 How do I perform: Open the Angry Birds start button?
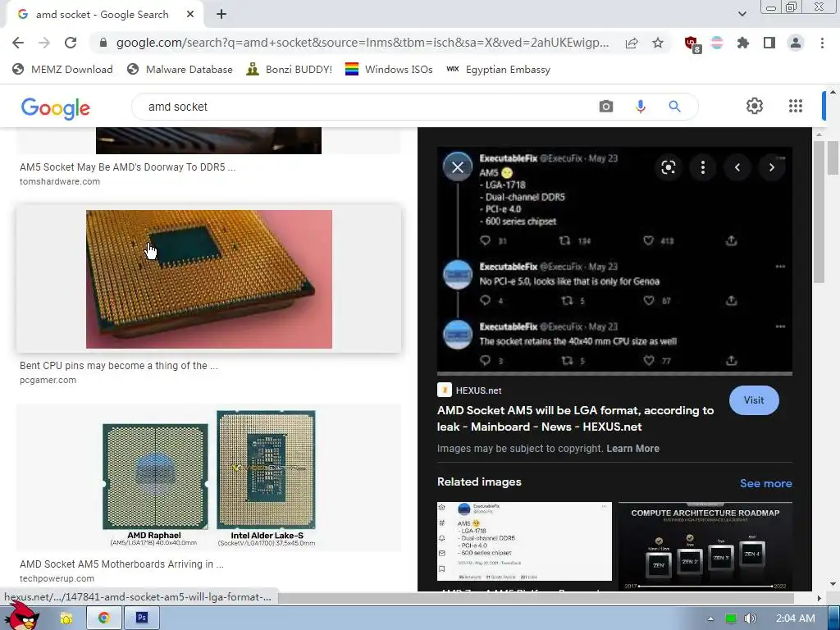(22, 616)
